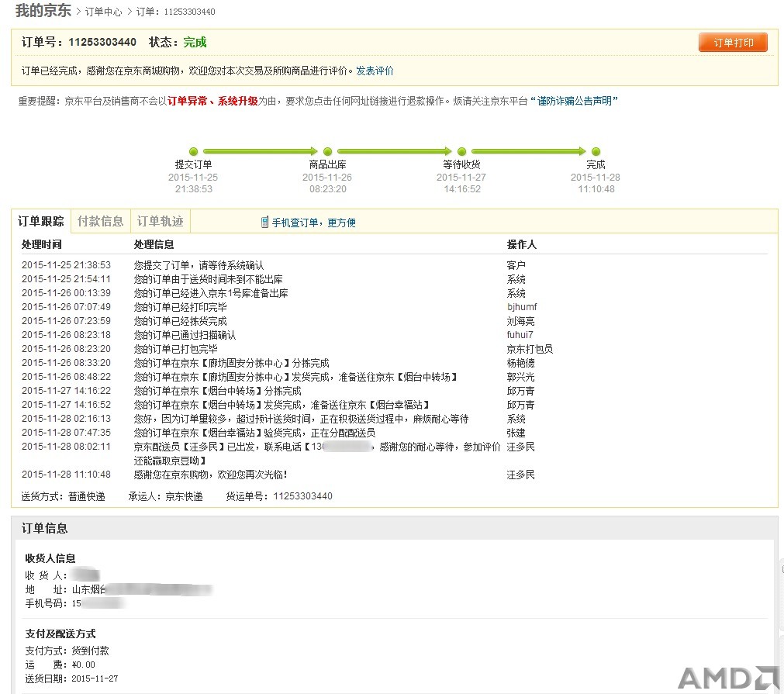The width and height of the screenshot is (784, 694).
Task: Open the 谨防诈骗公告声明 notice link
Action: click(575, 101)
